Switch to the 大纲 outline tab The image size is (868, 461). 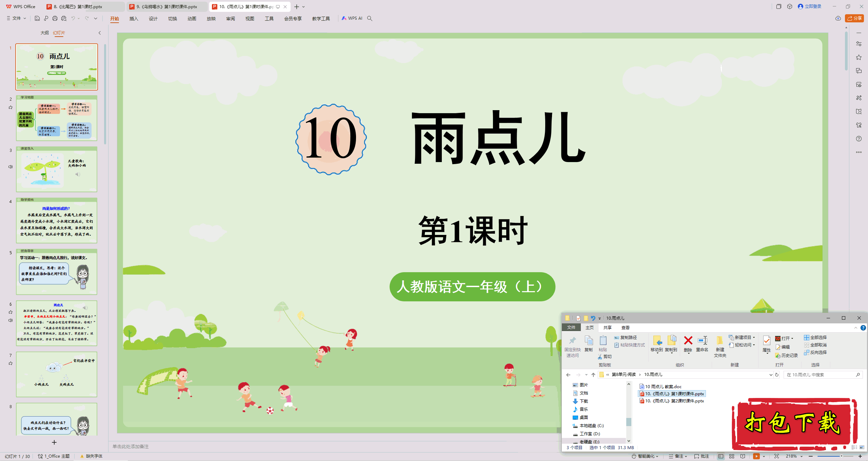click(x=44, y=33)
